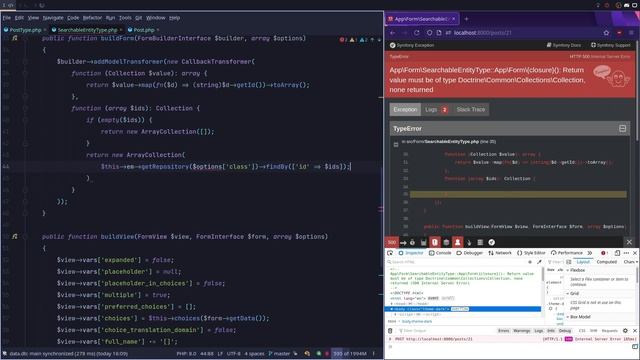Select the Logs tab on error page
The width and height of the screenshot is (640, 360).
point(436,109)
